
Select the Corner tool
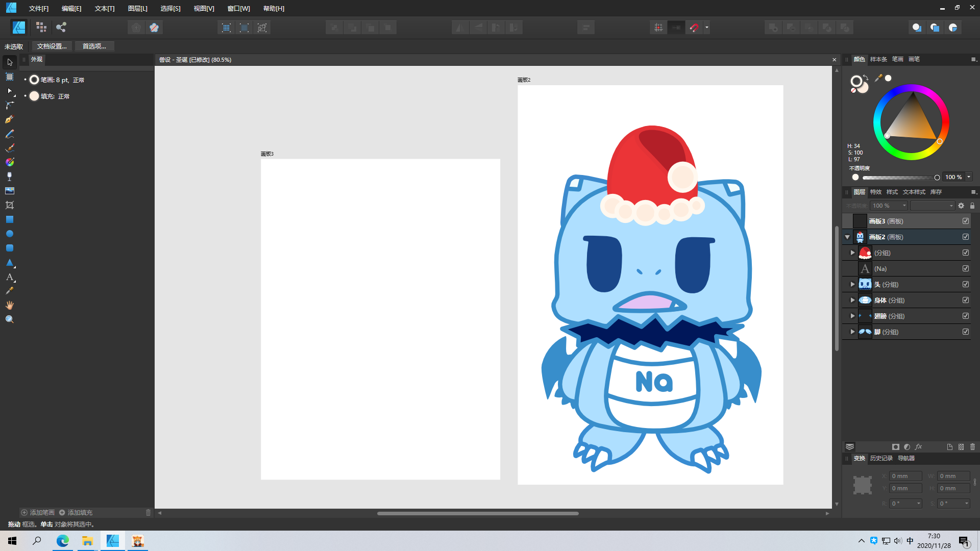pyautogui.click(x=10, y=105)
